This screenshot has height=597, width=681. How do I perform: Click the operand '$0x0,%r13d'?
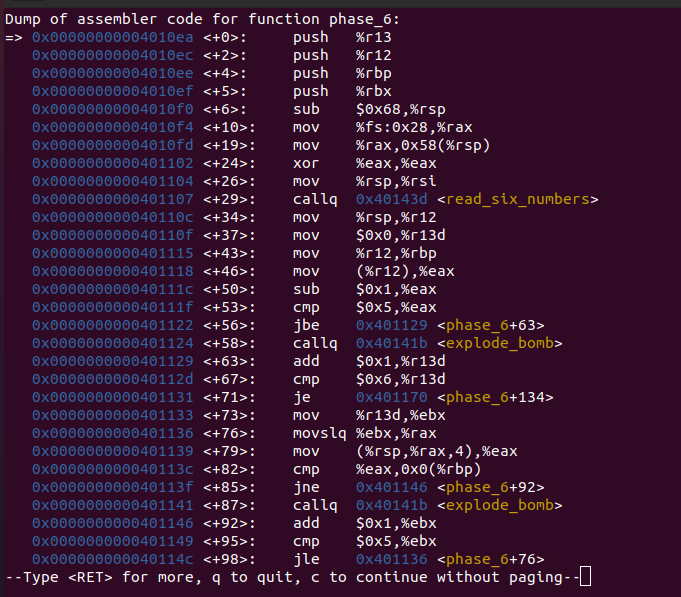pyautogui.click(x=400, y=235)
